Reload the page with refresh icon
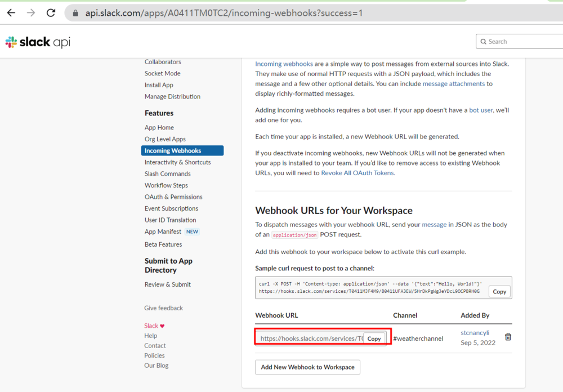563x392 pixels. [x=51, y=12]
